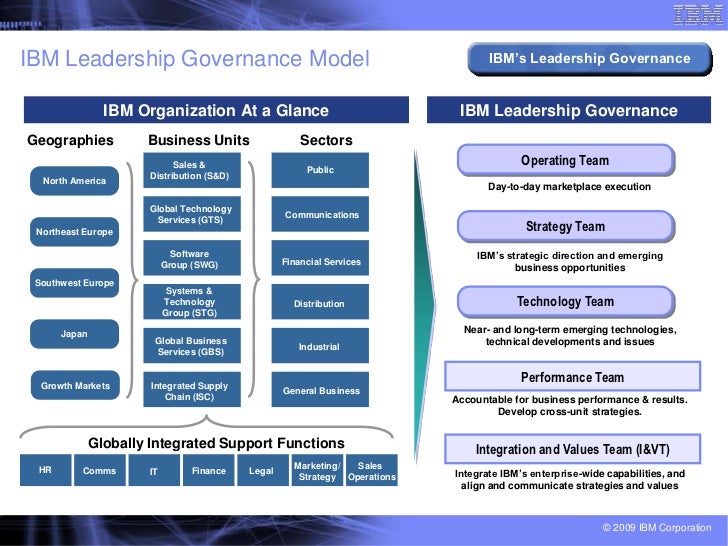The height and width of the screenshot is (546, 728).
Task: Click the Near- and long-term emerging technologies text
Action: [570, 336]
